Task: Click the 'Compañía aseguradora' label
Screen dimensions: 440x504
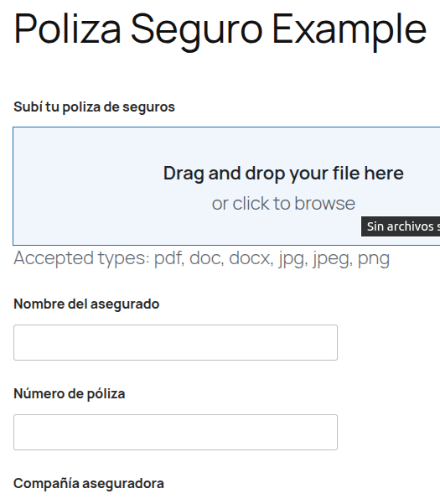Action: pos(89,483)
